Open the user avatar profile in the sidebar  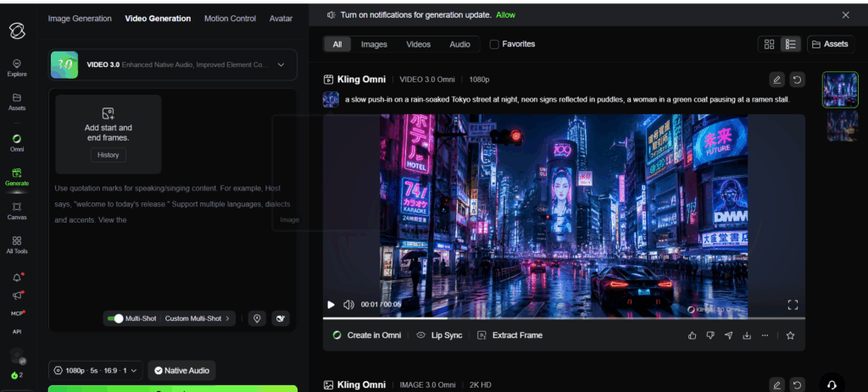click(17, 356)
